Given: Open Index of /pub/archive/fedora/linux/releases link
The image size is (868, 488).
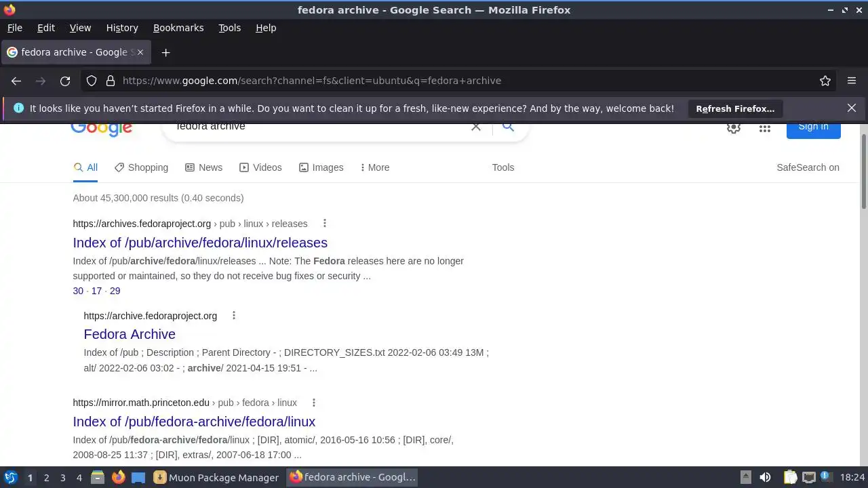Looking at the screenshot, I should 200,243.
